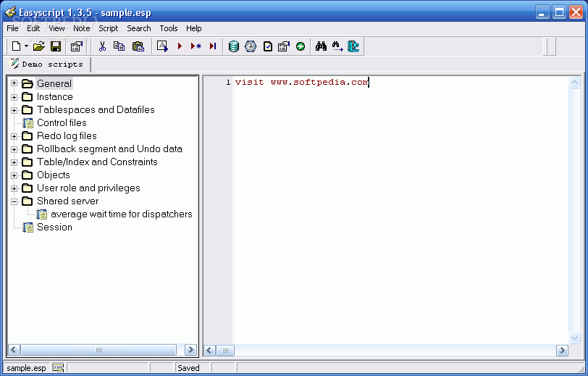Click the editor scroll left arrow
Image resolution: width=588 pixels, height=376 pixels.
(209, 351)
